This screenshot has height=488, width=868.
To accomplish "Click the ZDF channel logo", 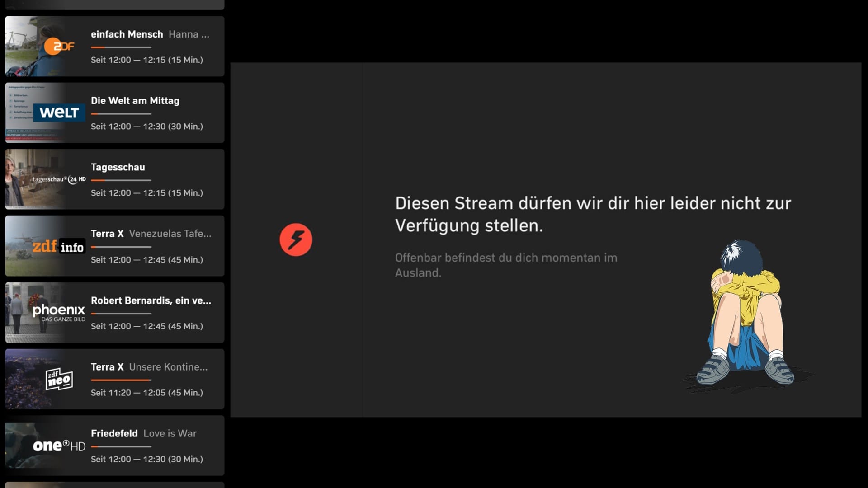I will pyautogui.click(x=59, y=46).
